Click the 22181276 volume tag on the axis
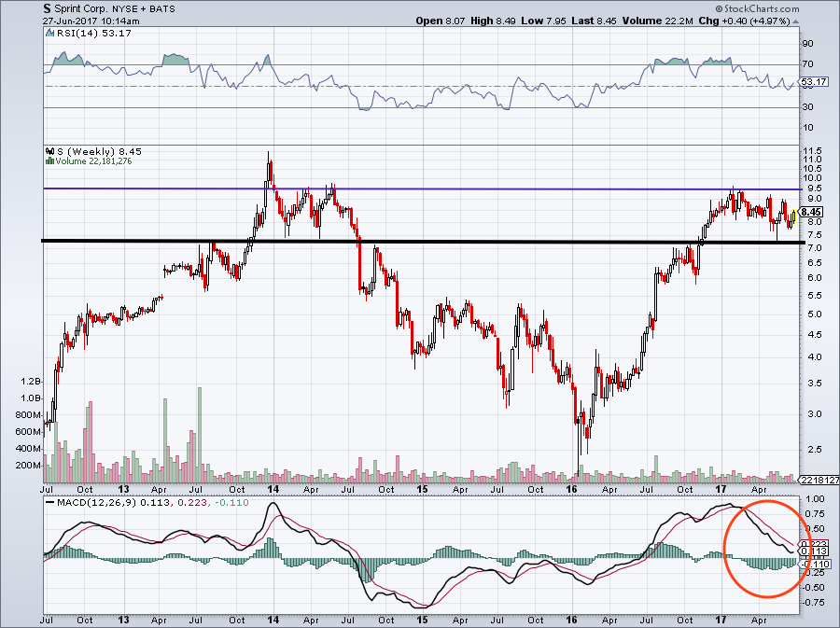 click(x=819, y=481)
